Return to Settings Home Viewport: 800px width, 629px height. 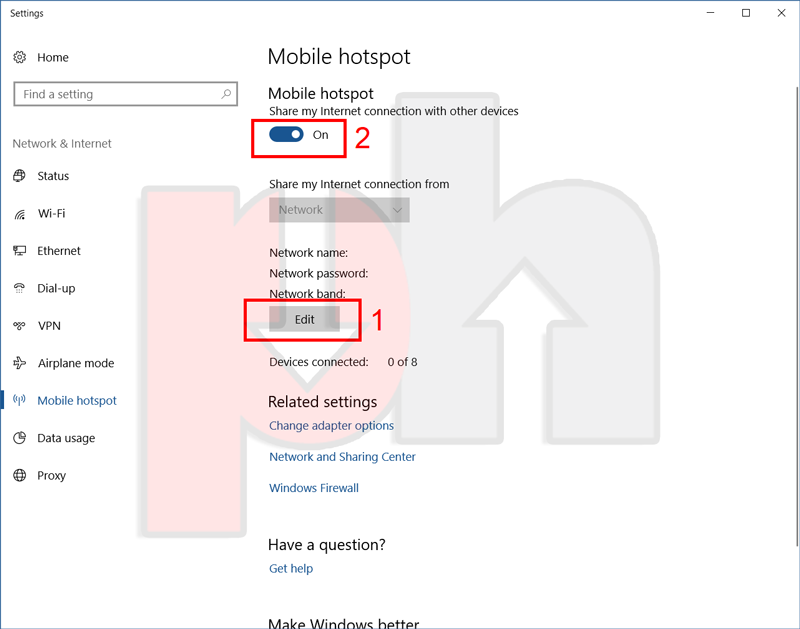click(53, 57)
